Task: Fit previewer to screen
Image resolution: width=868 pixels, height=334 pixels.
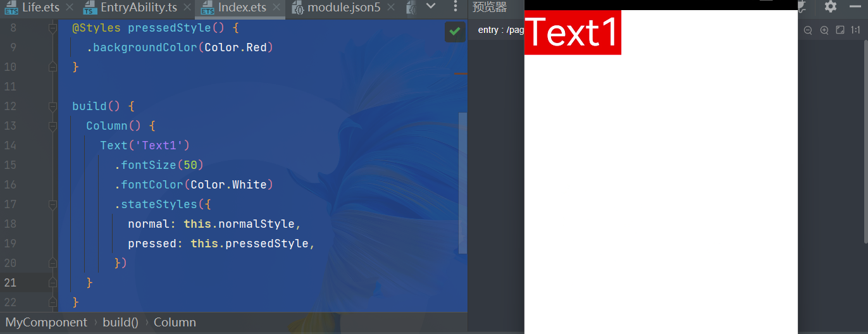Action: click(840, 30)
